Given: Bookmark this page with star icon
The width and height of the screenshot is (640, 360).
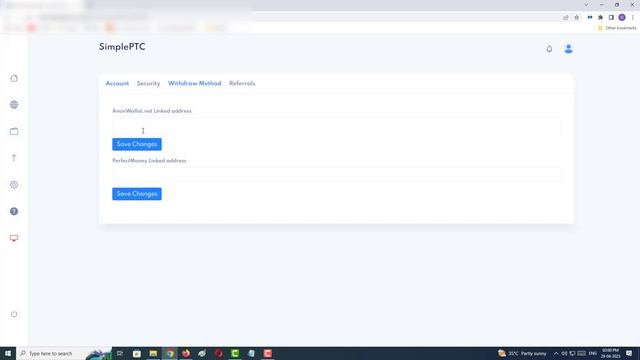Looking at the screenshot, I should (577, 18).
